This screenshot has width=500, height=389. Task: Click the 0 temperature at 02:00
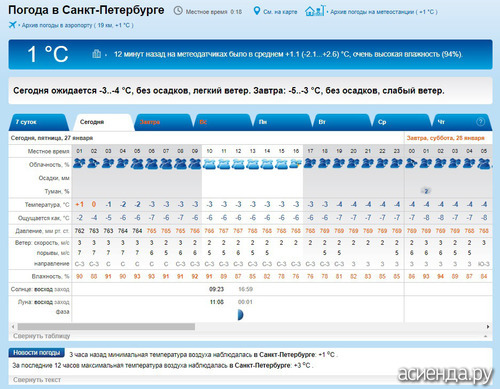click(94, 204)
